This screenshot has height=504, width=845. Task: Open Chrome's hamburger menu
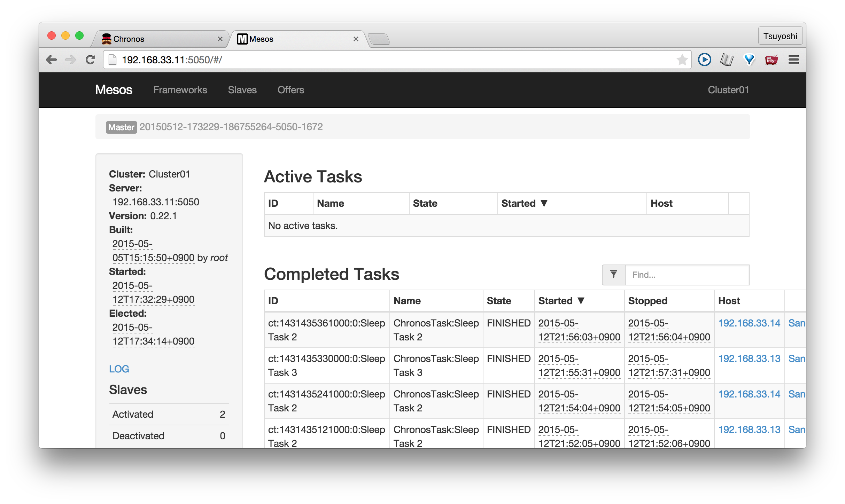click(x=794, y=60)
